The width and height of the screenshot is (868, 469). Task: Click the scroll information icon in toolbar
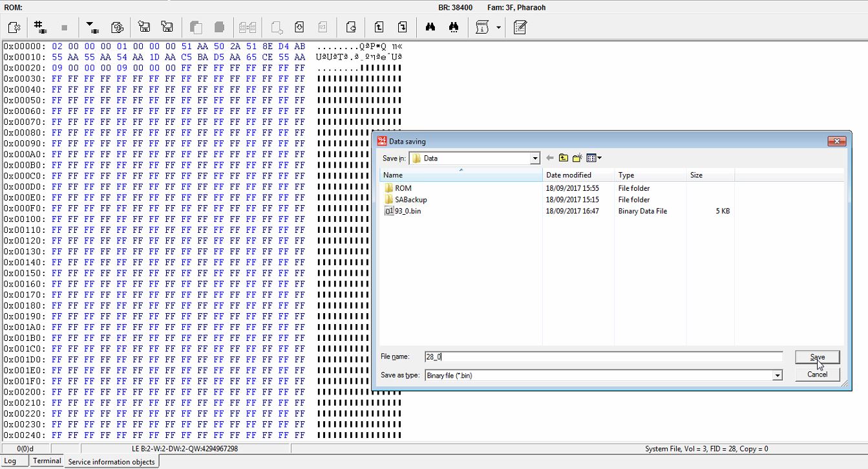tap(482, 27)
